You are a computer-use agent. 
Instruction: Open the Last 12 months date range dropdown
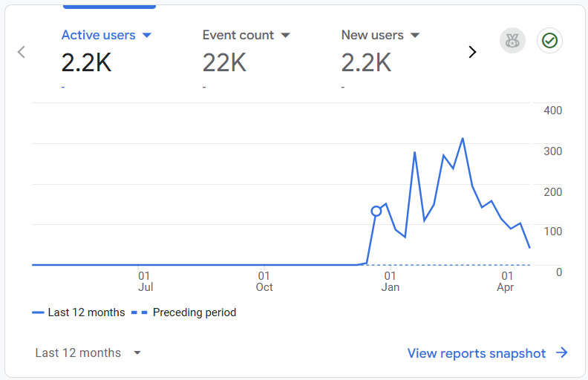tap(88, 353)
